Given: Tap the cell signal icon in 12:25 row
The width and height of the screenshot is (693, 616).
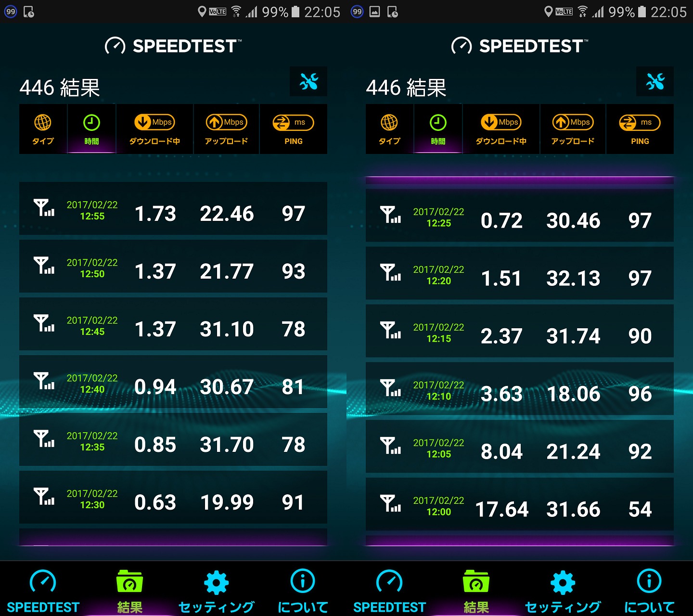Looking at the screenshot, I should click(390, 215).
